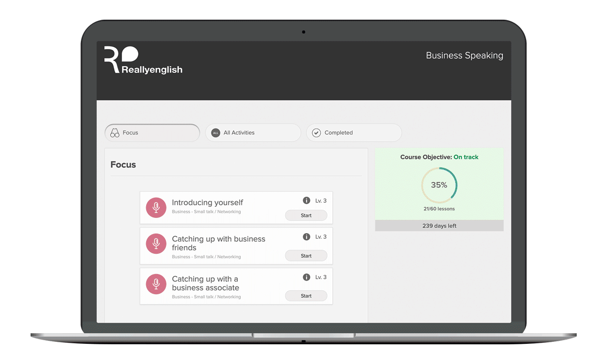
Task: Open info icon for Catching up with business friends
Action: (306, 237)
